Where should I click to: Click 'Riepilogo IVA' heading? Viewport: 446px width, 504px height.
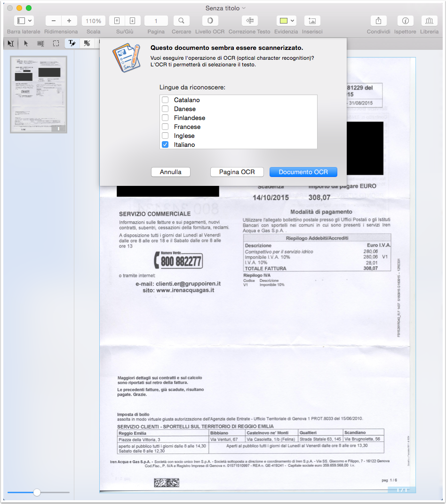click(257, 275)
